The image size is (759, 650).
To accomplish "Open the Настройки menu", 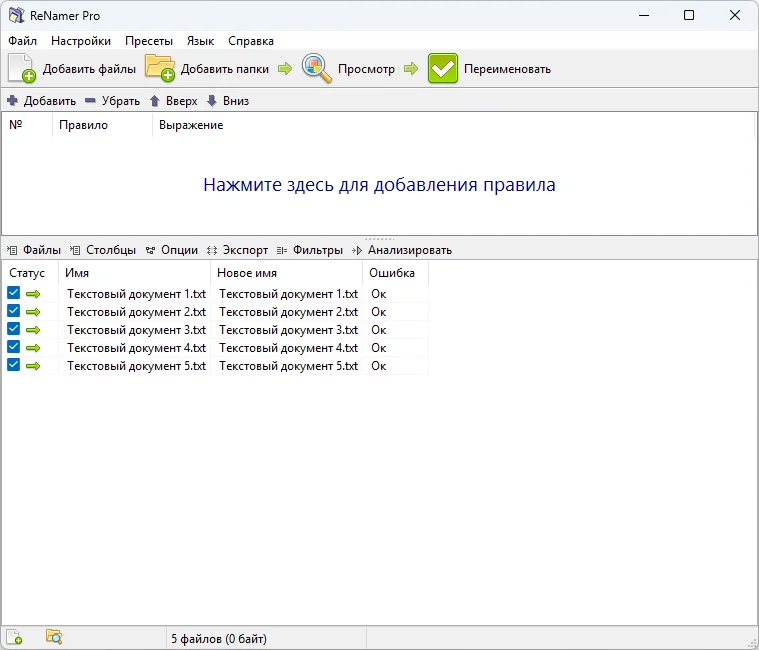I will (81, 41).
